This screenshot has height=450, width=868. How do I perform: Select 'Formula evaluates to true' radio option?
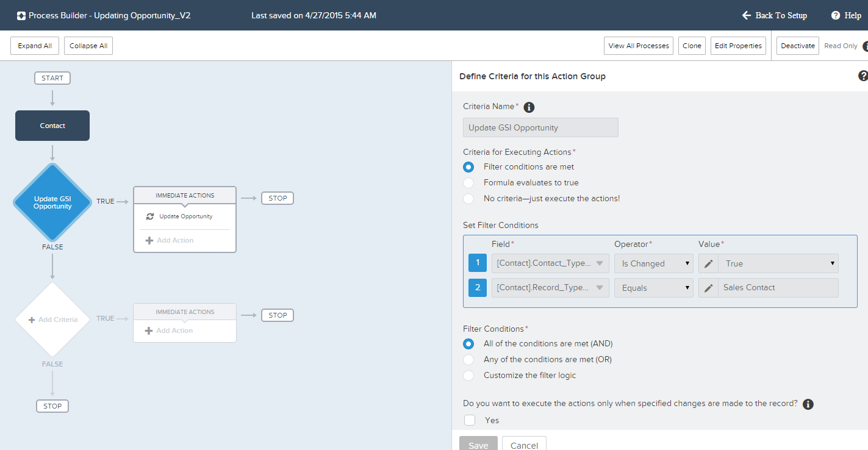click(x=468, y=183)
